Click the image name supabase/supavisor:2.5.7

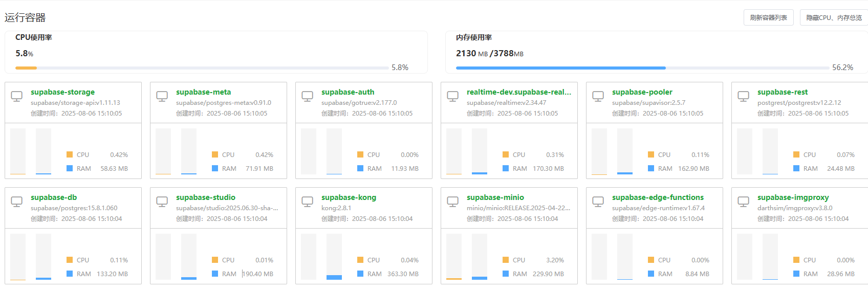click(x=648, y=103)
